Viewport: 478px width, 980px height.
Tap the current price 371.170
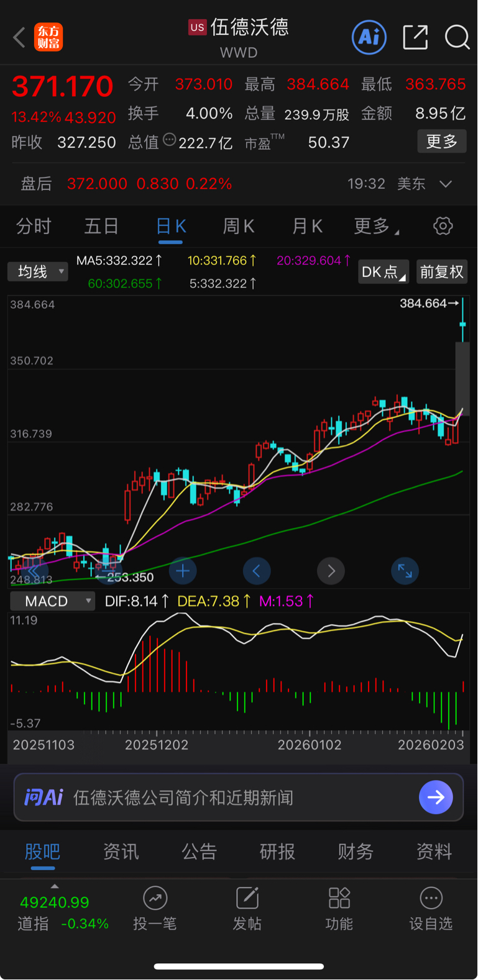[62, 86]
